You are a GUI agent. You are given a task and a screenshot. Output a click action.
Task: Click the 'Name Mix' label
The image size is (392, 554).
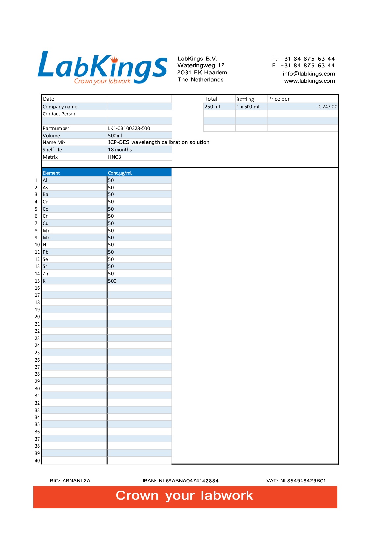[x=54, y=142]
